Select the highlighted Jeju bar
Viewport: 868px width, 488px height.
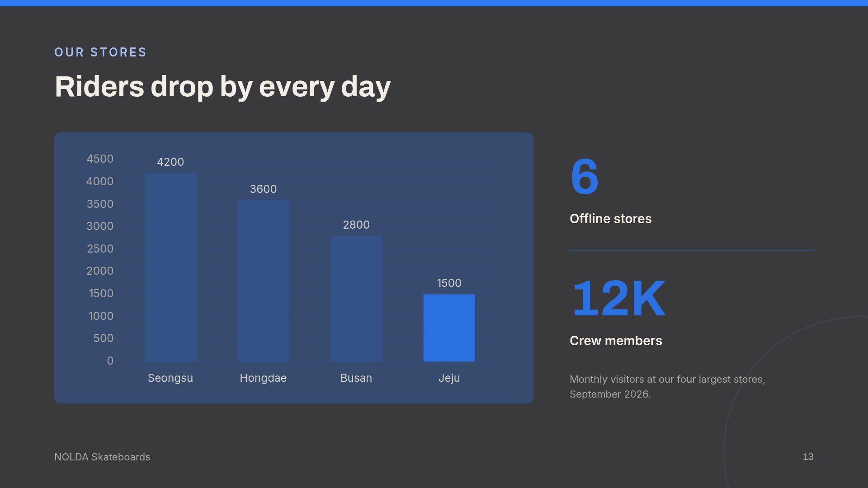[449, 328]
